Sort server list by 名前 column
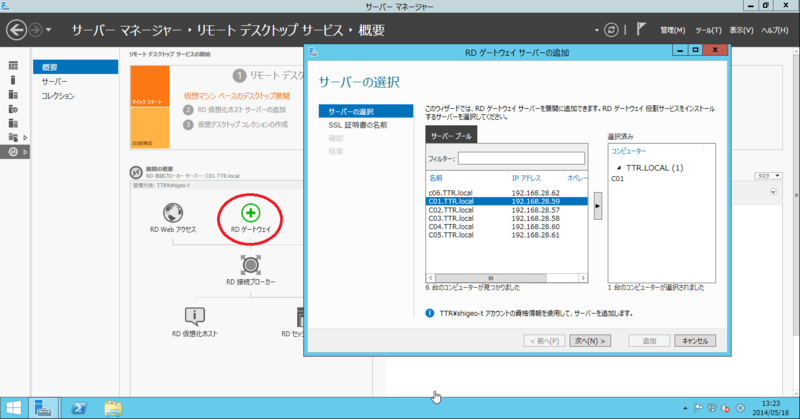The width and height of the screenshot is (800, 419). pyautogui.click(x=436, y=178)
